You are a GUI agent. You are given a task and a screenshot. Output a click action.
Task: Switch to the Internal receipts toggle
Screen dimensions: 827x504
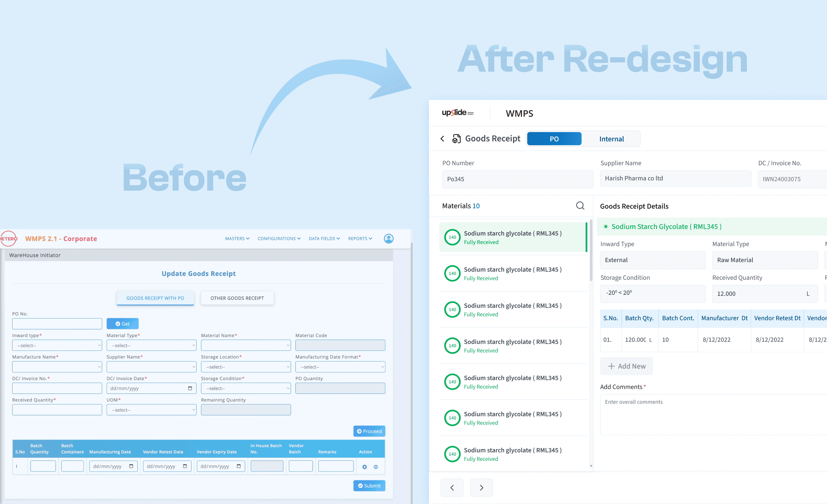[x=611, y=138]
